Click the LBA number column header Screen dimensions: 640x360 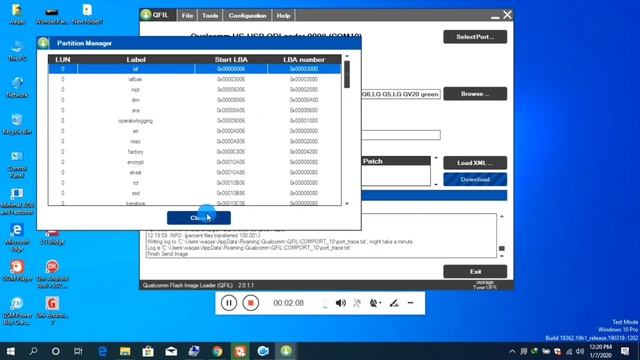point(304,60)
